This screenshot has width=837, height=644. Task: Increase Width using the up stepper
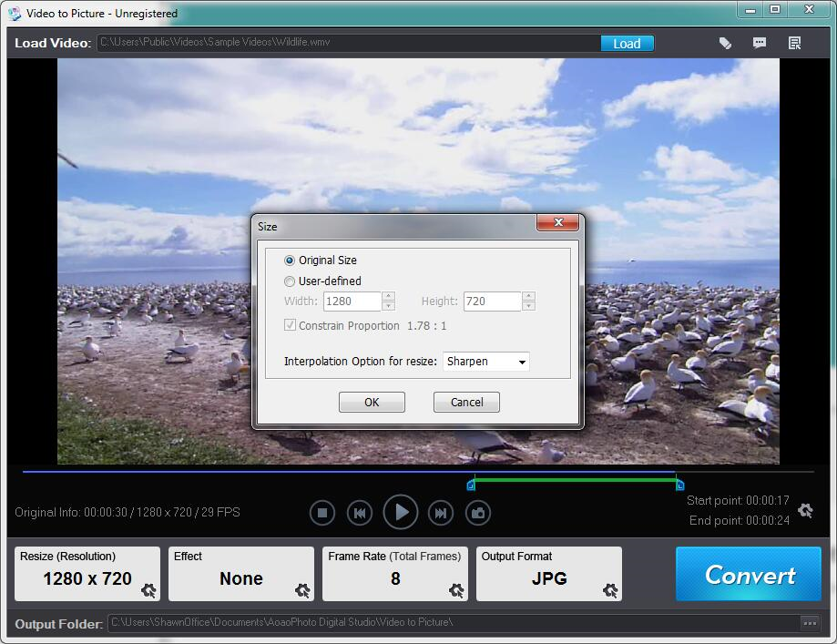pyautogui.click(x=389, y=296)
